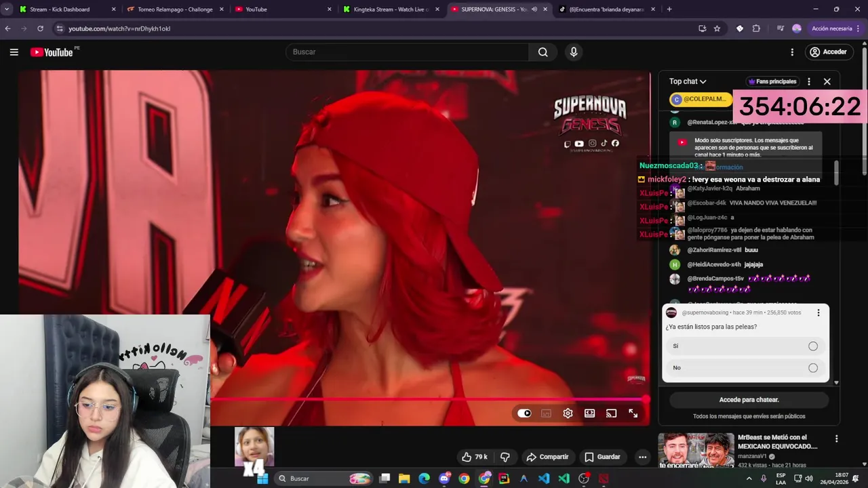Open the ESP LAA language switcher
The image size is (868, 488).
(781, 479)
